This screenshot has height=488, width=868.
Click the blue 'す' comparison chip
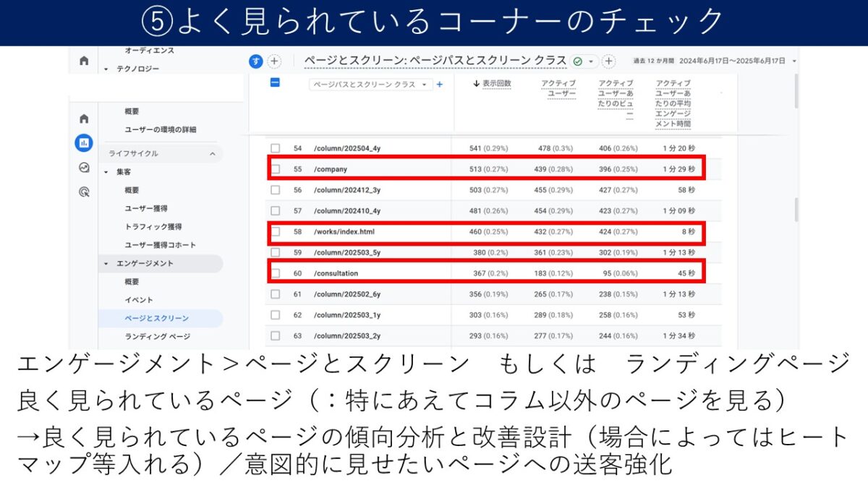[255, 61]
